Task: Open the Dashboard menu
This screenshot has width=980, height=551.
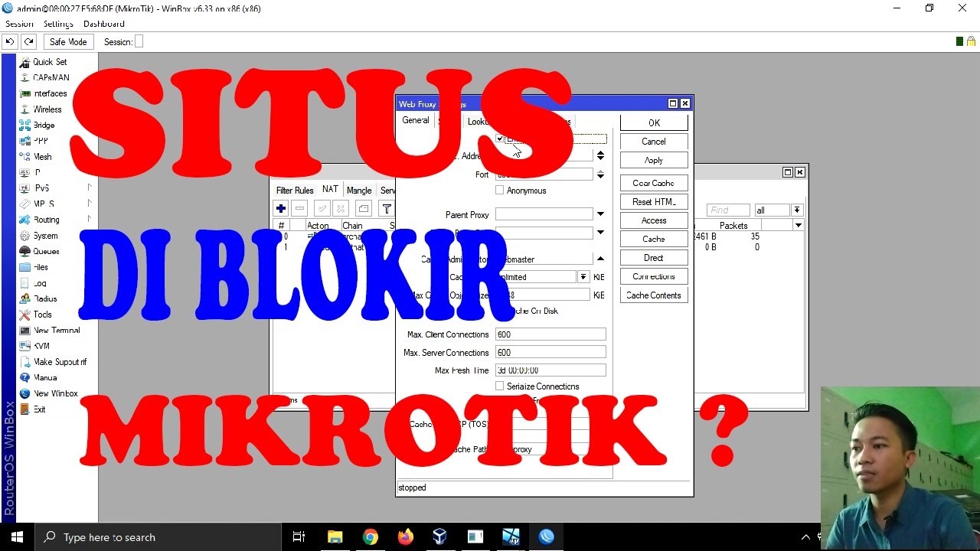Action: tap(103, 24)
